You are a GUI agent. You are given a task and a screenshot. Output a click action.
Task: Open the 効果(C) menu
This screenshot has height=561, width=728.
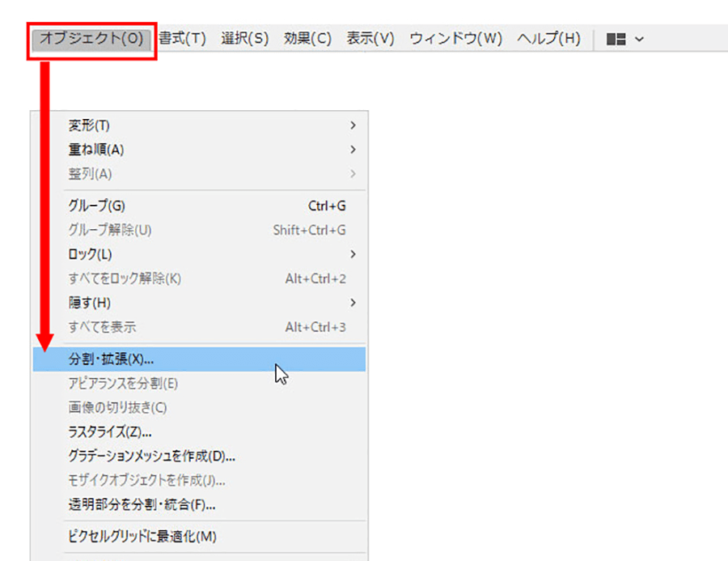tap(308, 39)
